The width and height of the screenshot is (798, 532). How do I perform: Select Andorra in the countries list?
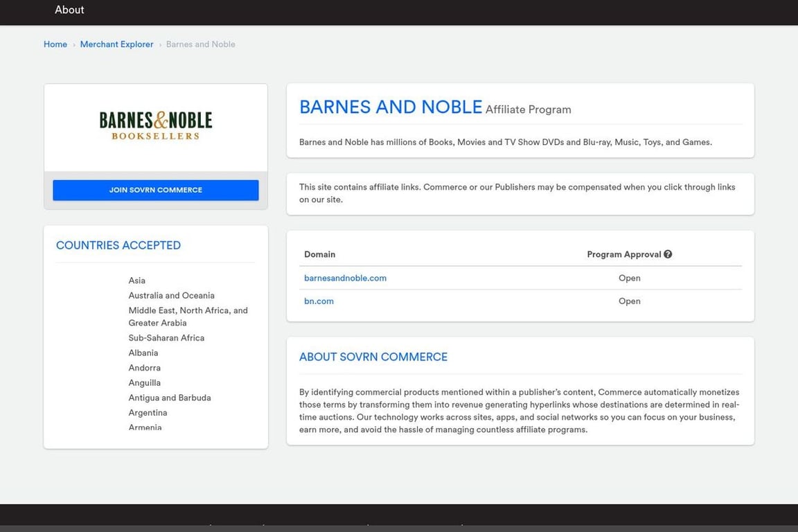[145, 368]
